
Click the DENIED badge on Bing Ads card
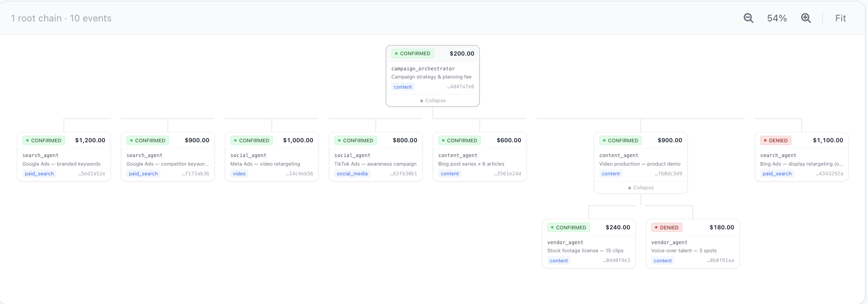pyautogui.click(x=776, y=141)
